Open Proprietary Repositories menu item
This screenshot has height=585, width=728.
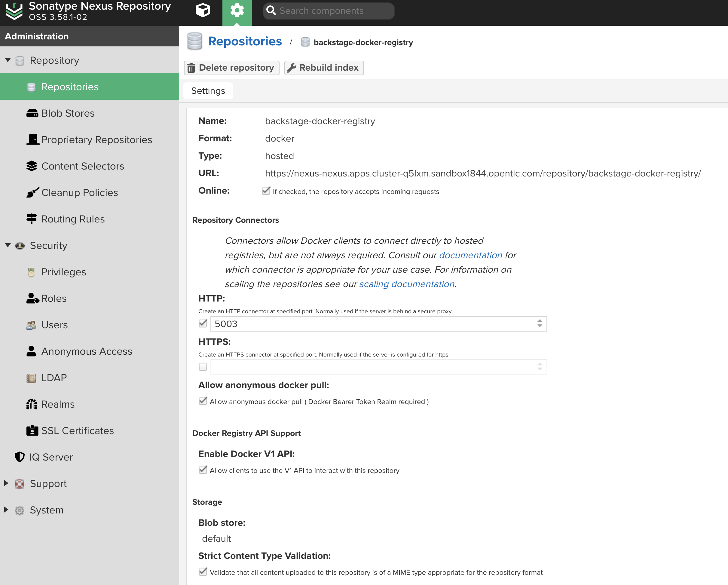pos(96,139)
